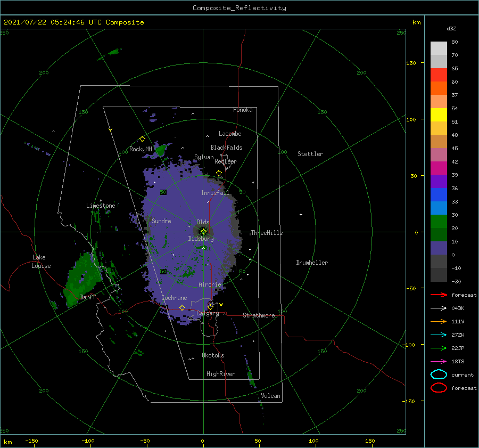Click the 80 value on dBZ scale

pos(455,42)
